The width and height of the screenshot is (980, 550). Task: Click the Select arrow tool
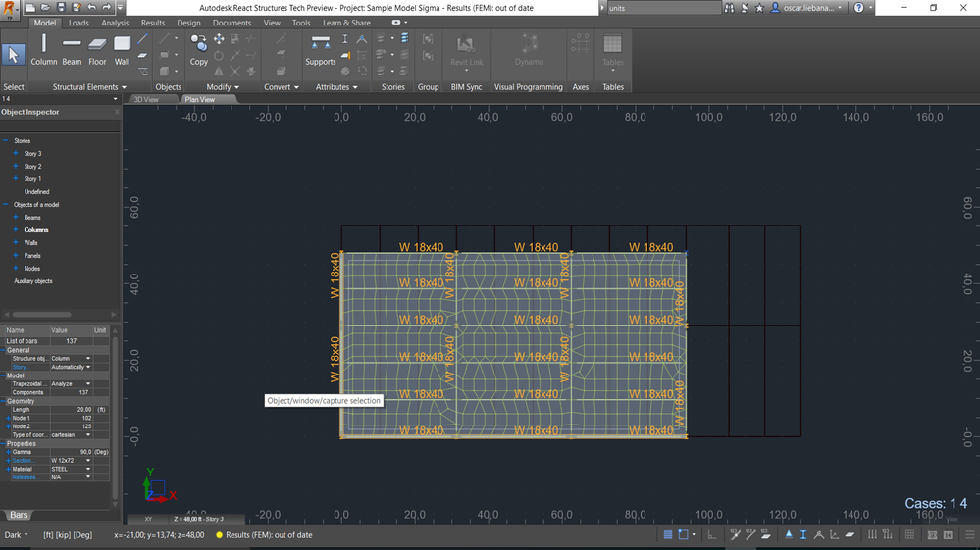tap(13, 54)
